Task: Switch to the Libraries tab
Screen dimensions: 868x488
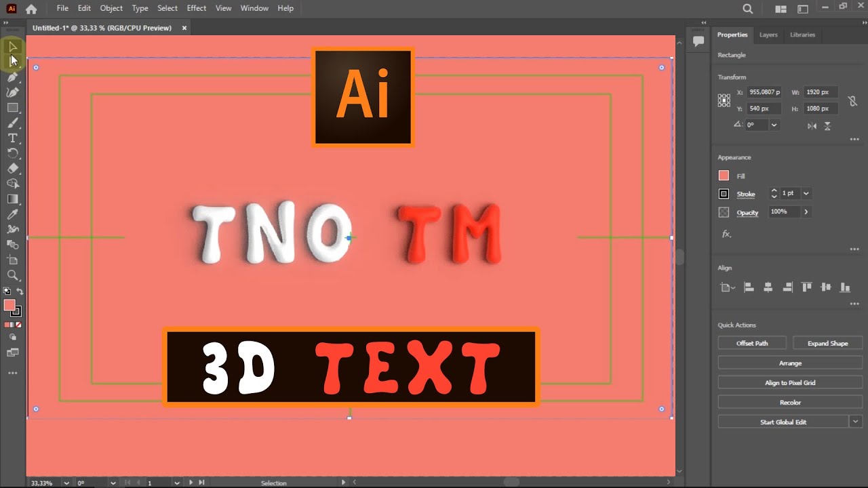Action: tap(802, 35)
